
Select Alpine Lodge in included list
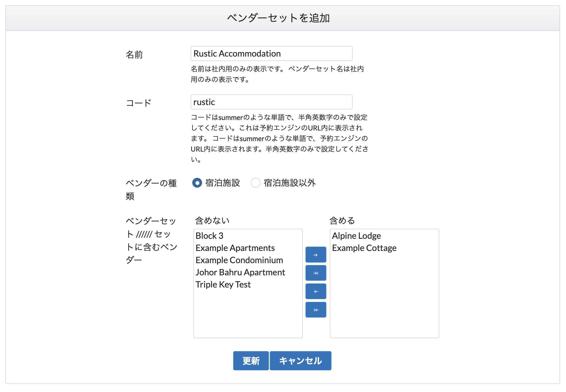pyautogui.click(x=356, y=236)
